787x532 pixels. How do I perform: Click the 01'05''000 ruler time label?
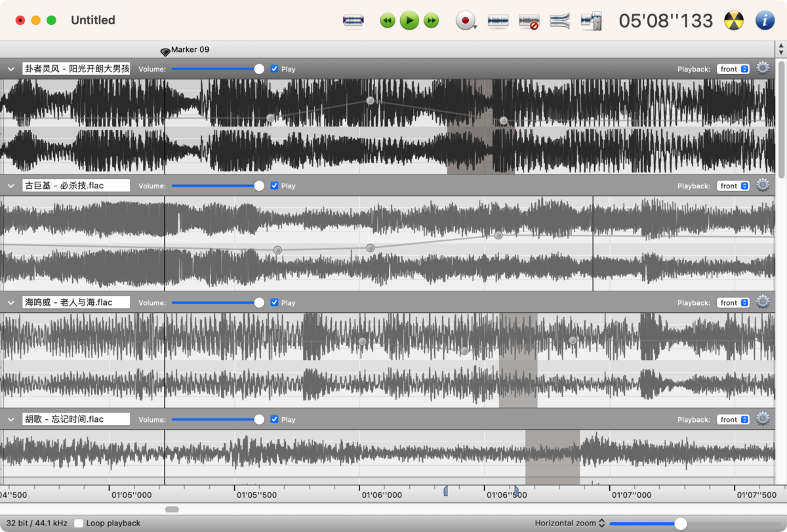pos(131,495)
